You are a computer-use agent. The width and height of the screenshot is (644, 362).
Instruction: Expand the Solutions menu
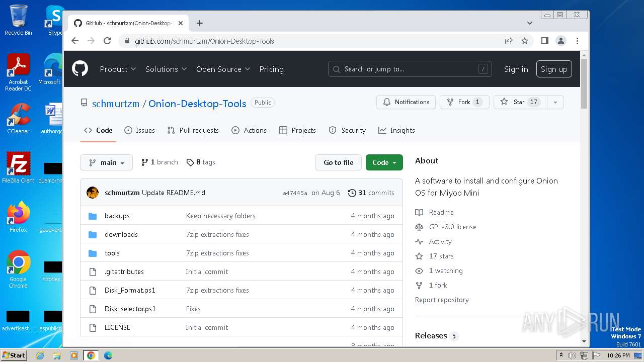click(x=166, y=69)
